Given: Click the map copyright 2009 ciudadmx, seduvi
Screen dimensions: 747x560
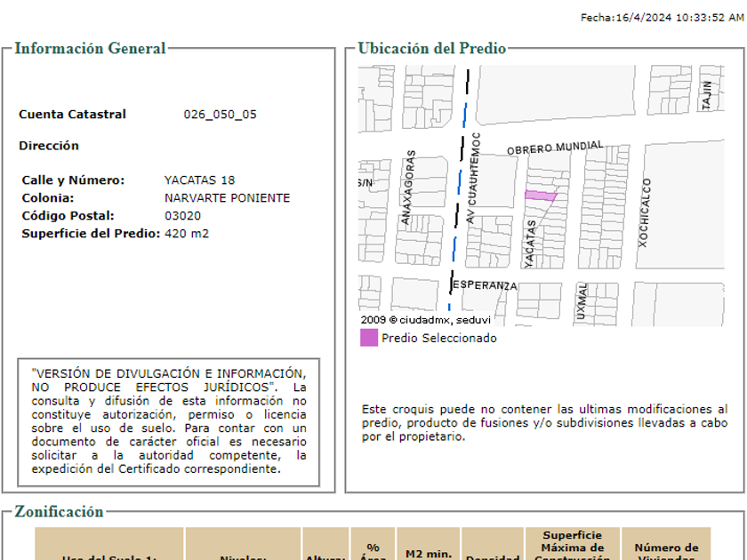Looking at the screenshot, I should click(425, 320).
